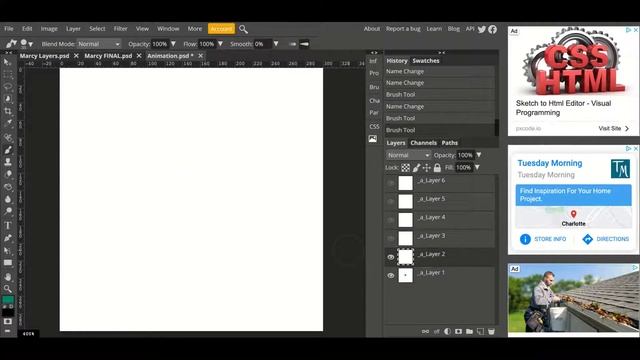
Task: Open the Filter menu
Action: coord(120,29)
